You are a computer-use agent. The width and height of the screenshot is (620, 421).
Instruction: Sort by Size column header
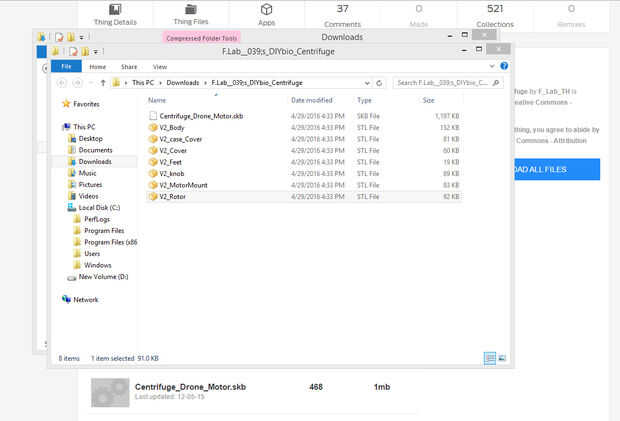point(429,100)
